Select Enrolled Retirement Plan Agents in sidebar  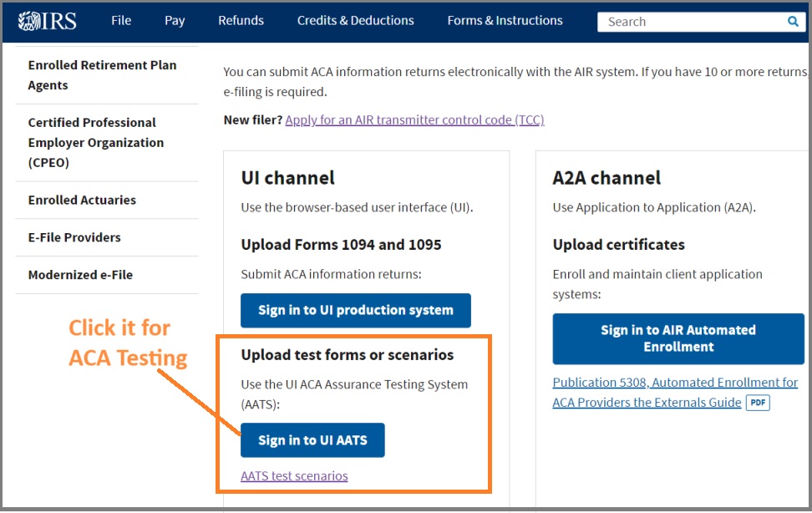[103, 74]
